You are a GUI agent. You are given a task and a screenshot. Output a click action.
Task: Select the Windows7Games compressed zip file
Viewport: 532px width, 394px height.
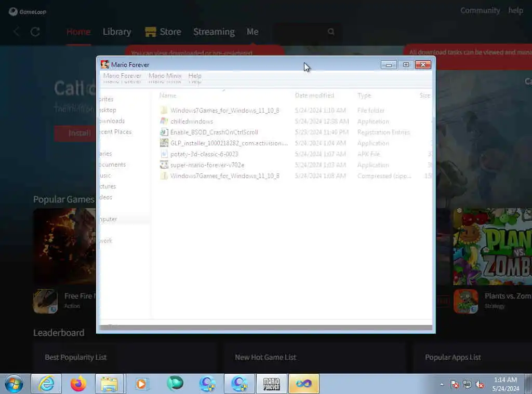click(x=224, y=175)
